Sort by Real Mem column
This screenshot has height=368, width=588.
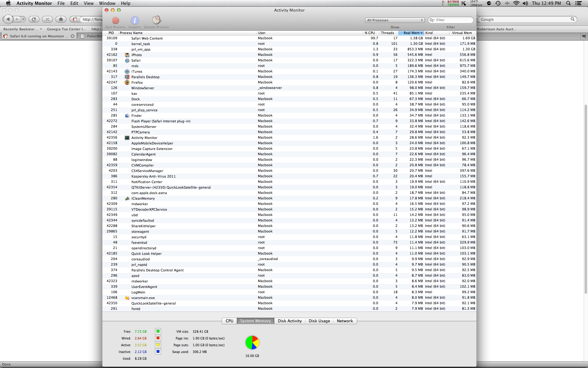click(x=411, y=33)
